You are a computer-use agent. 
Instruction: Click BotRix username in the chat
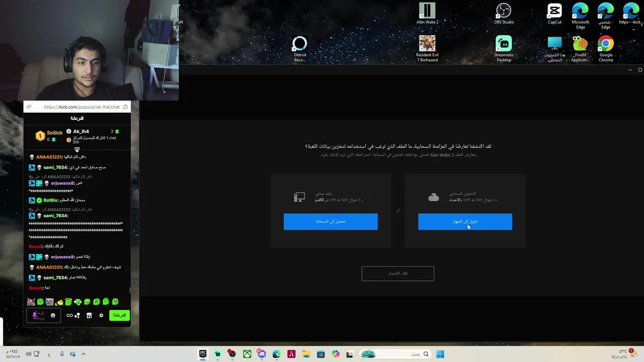[x=50, y=200]
